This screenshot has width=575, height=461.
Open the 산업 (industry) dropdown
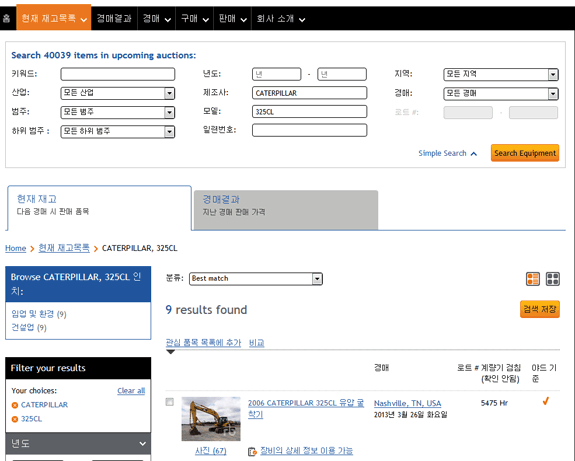click(117, 93)
